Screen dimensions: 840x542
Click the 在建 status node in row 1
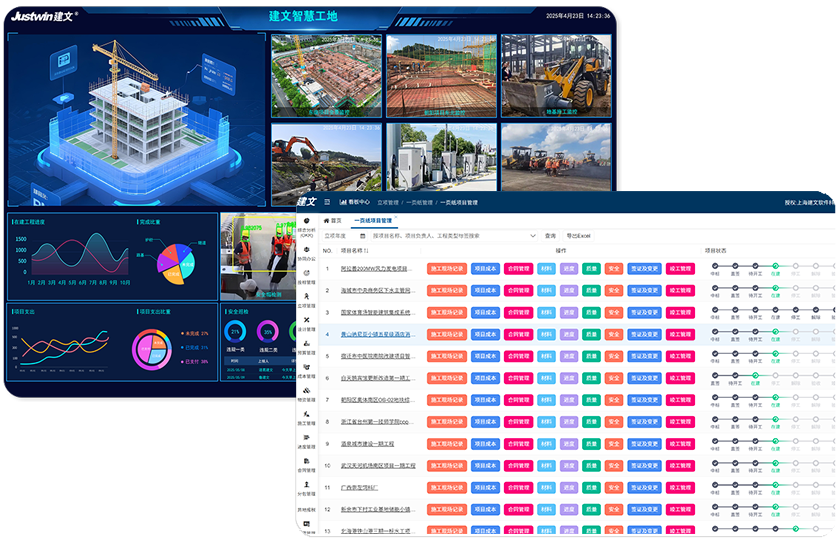[x=775, y=265]
